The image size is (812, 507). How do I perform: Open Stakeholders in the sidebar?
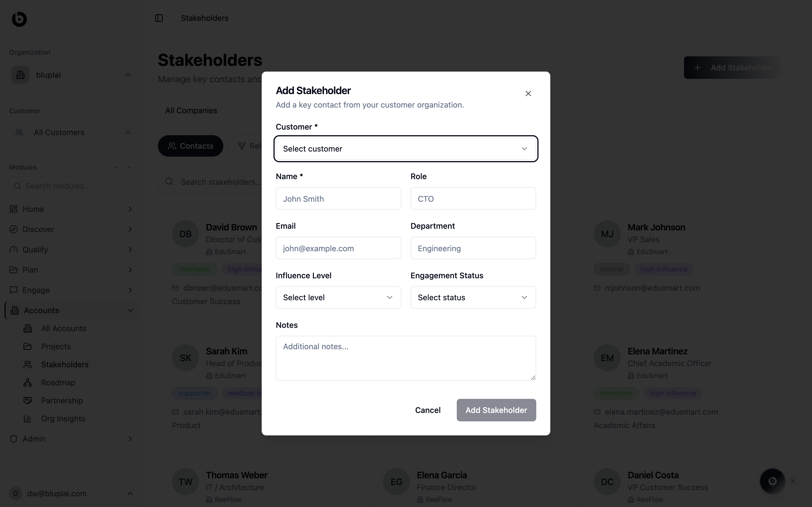click(x=65, y=364)
